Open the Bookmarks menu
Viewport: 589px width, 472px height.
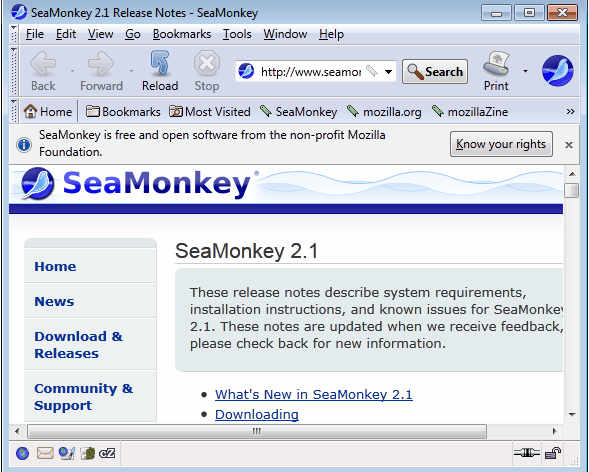[182, 34]
